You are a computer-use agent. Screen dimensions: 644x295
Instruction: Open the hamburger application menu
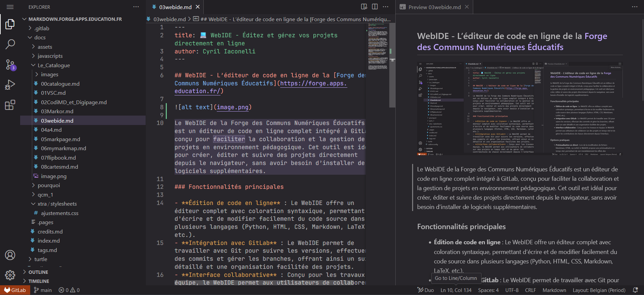10,7
